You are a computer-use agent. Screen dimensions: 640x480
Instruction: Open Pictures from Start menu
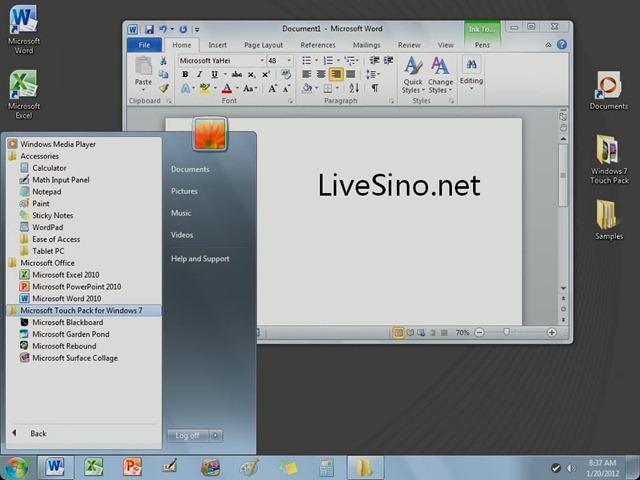coord(184,191)
